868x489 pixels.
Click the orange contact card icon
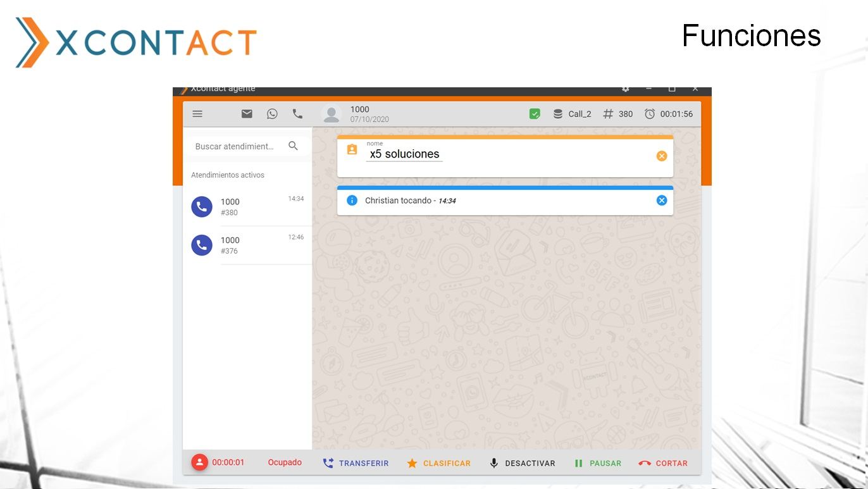pyautogui.click(x=352, y=150)
